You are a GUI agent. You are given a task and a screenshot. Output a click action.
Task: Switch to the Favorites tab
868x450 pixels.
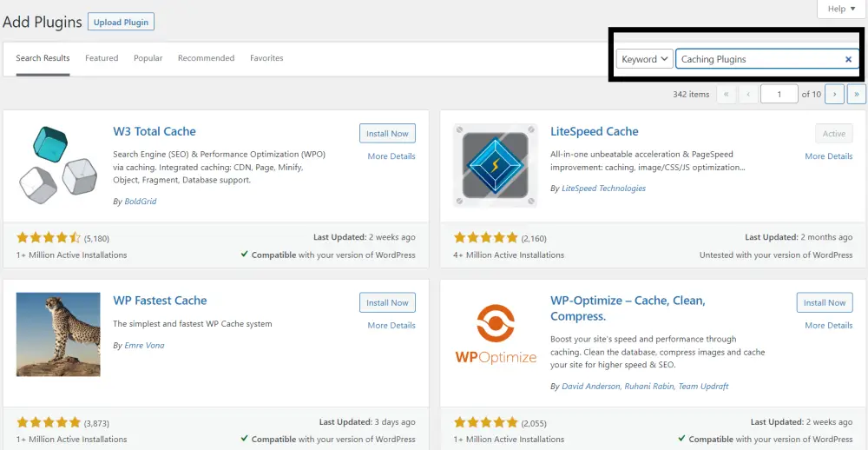[266, 58]
